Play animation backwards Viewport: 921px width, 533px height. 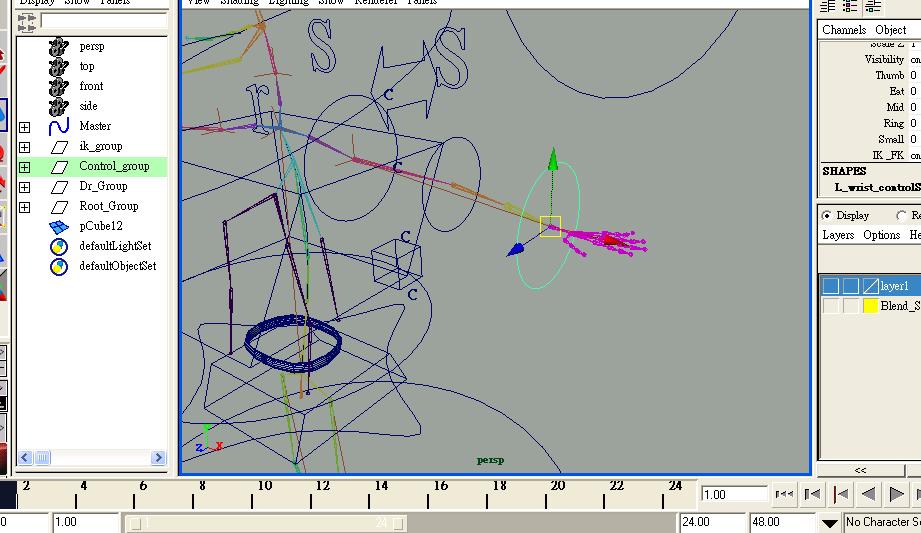click(x=868, y=495)
